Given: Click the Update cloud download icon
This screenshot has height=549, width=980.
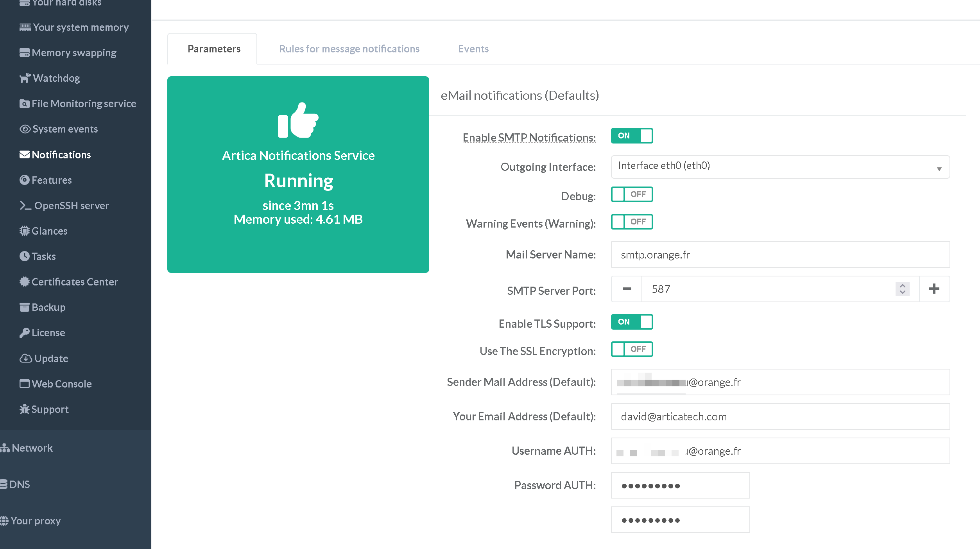Looking at the screenshot, I should pos(25,359).
